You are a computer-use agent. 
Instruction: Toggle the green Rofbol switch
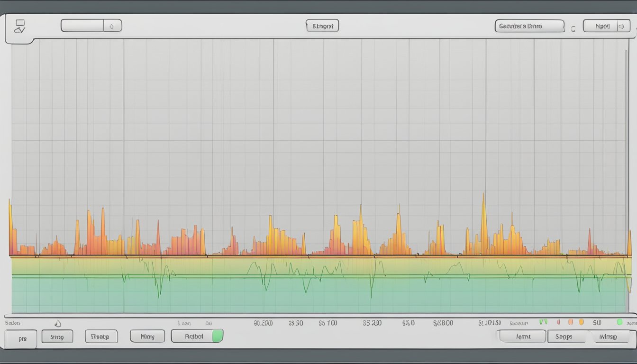coord(217,336)
